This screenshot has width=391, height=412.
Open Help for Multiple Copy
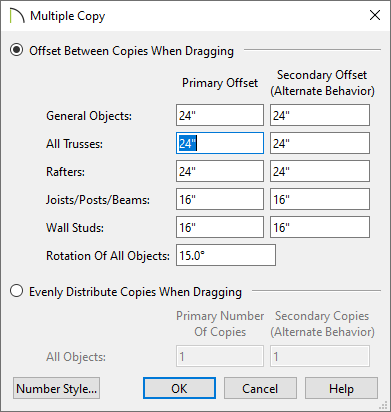click(341, 388)
